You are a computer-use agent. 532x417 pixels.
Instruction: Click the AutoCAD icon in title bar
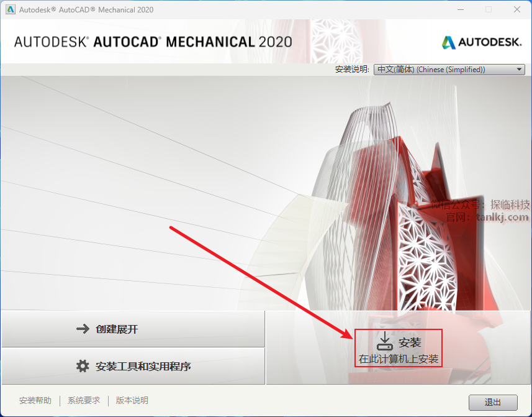(x=11, y=9)
